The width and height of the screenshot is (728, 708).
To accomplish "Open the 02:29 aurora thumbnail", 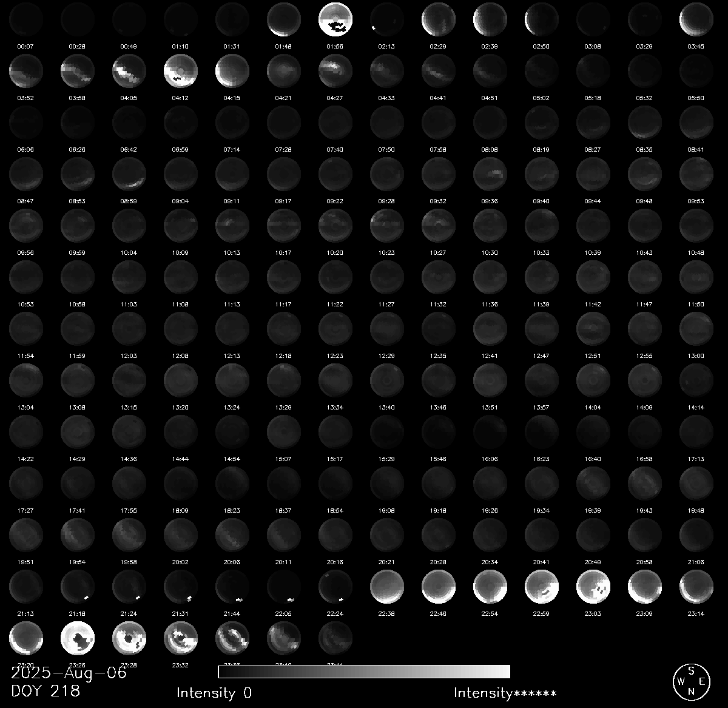I will tap(439, 20).
